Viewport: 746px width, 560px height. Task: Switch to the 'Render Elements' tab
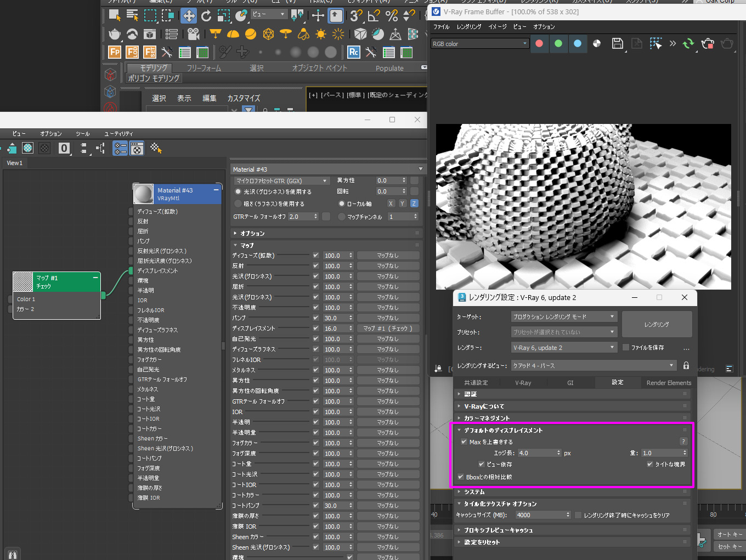(x=669, y=383)
